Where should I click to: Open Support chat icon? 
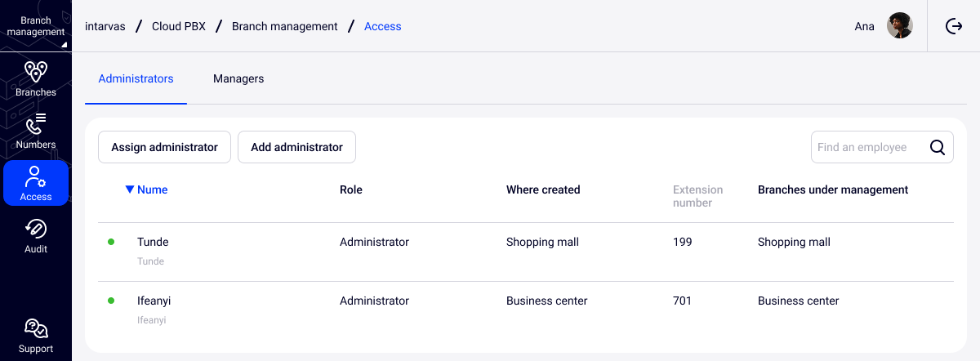point(36,328)
